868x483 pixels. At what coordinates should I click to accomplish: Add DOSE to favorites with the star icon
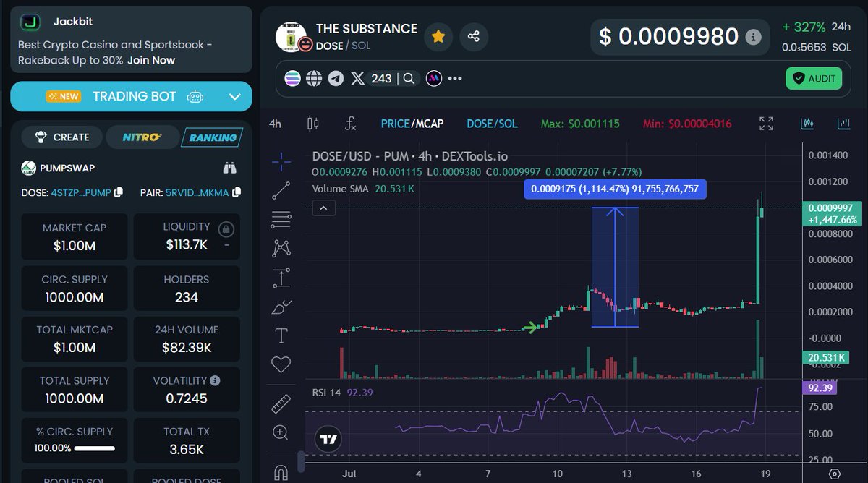coord(438,36)
